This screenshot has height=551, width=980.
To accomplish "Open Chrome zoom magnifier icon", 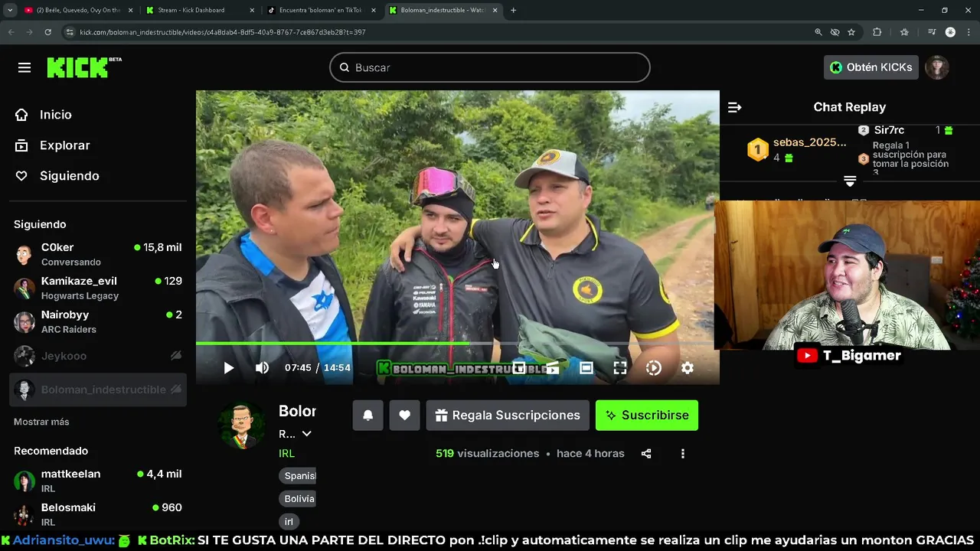I will coord(818,32).
